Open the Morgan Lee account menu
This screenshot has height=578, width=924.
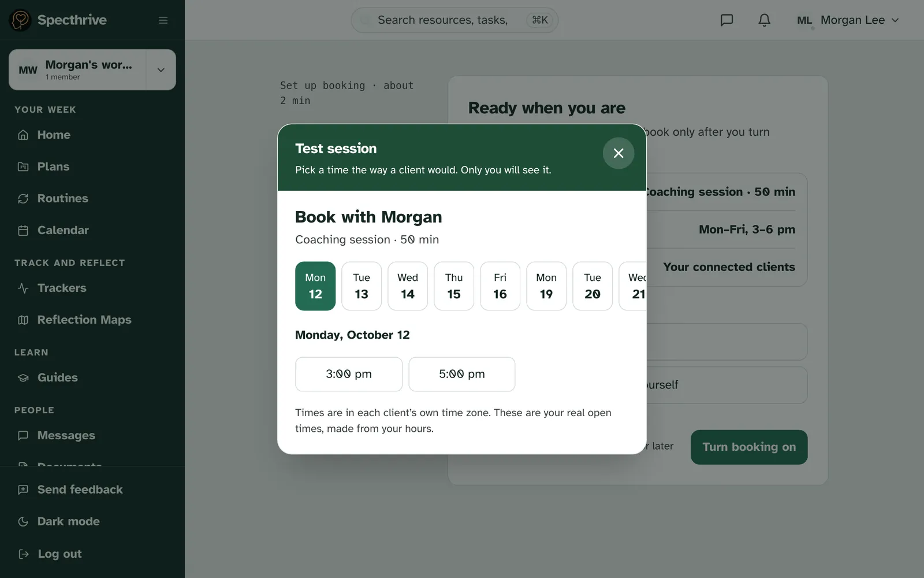tap(848, 20)
